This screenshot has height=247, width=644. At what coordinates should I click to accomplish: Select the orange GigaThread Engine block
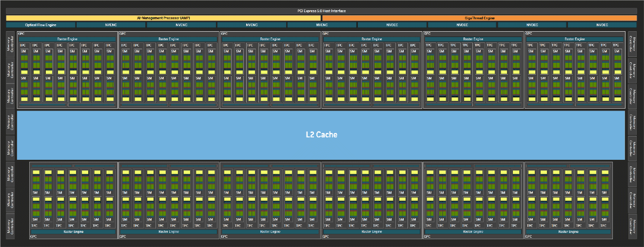pos(479,18)
